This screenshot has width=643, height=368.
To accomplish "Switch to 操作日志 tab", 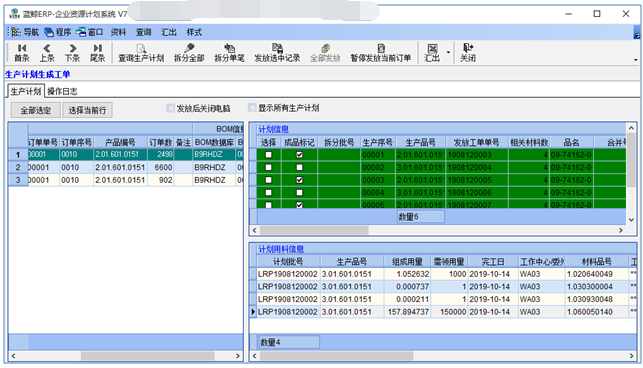I will pyautogui.click(x=62, y=91).
